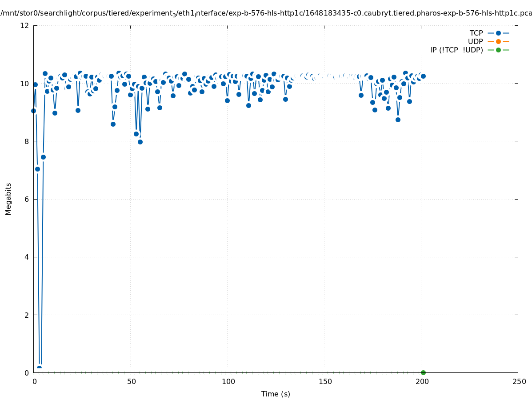This screenshot has height=400, width=532.
Task: Click the pcap file path title
Action: pyautogui.click(x=266, y=13)
